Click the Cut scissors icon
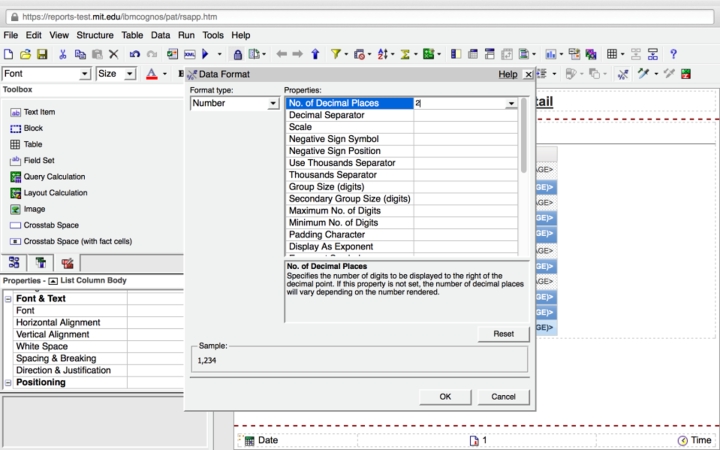Image resolution: width=720 pixels, height=450 pixels. pos(63,54)
